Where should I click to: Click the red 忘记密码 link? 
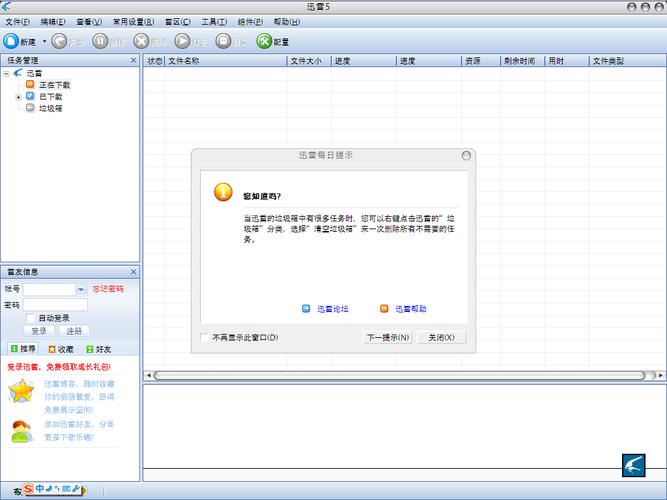coord(108,289)
